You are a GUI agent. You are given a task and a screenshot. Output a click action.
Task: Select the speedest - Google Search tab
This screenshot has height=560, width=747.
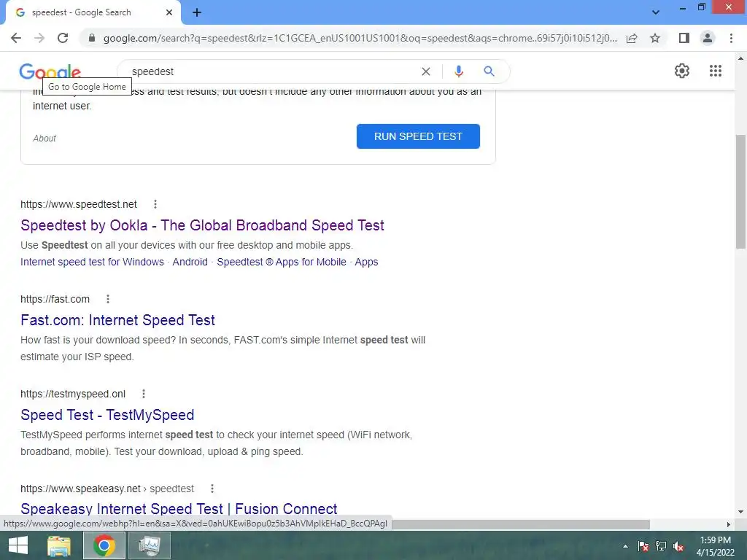pyautogui.click(x=93, y=12)
